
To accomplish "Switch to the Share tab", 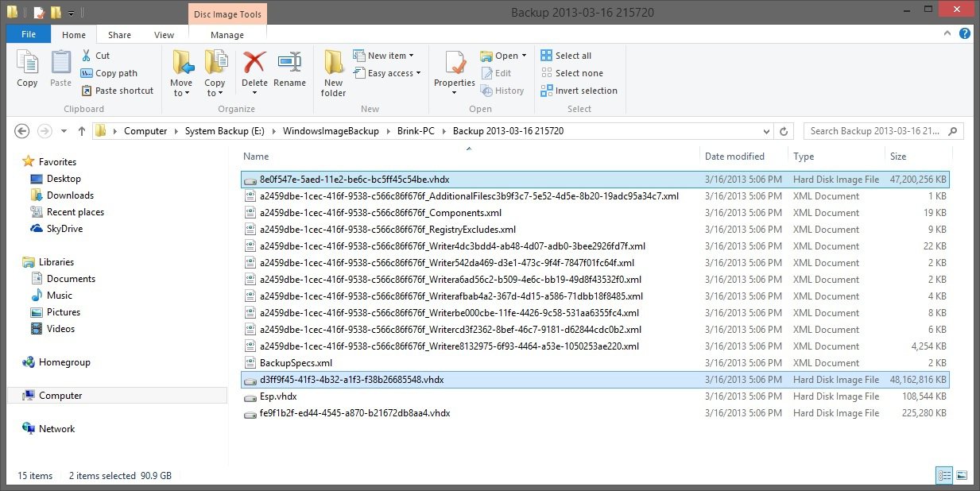I will pos(120,35).
